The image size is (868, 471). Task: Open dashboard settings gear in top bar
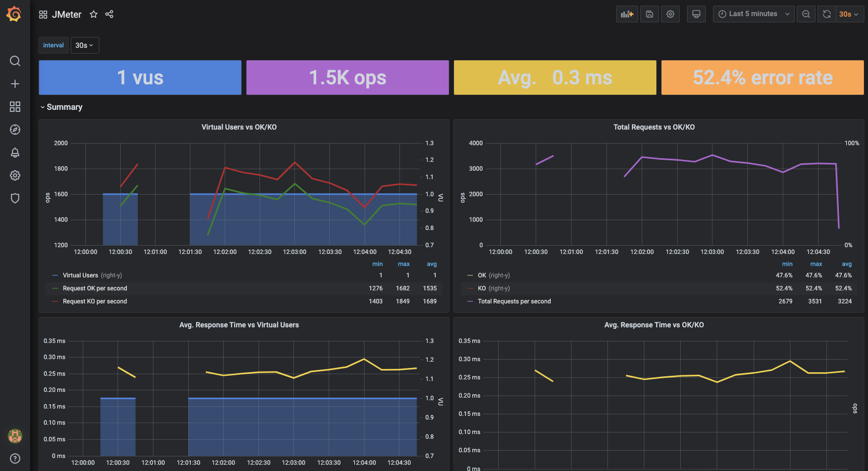[x=670, y=14]
